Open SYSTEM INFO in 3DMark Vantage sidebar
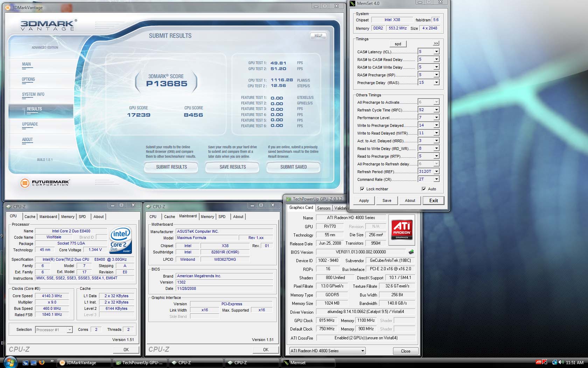588x368 pixels. click(x=33, y=94)
